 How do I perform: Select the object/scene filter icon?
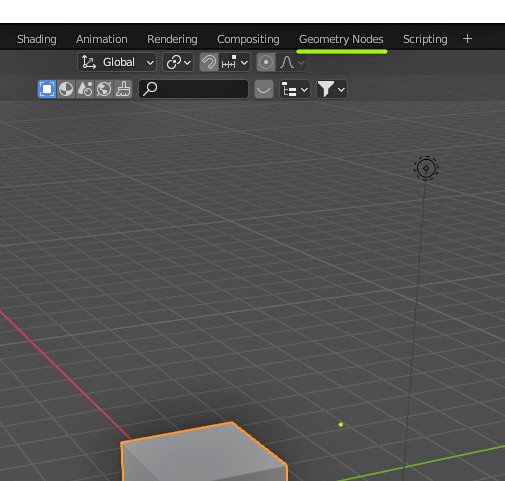tap(47, 89)
